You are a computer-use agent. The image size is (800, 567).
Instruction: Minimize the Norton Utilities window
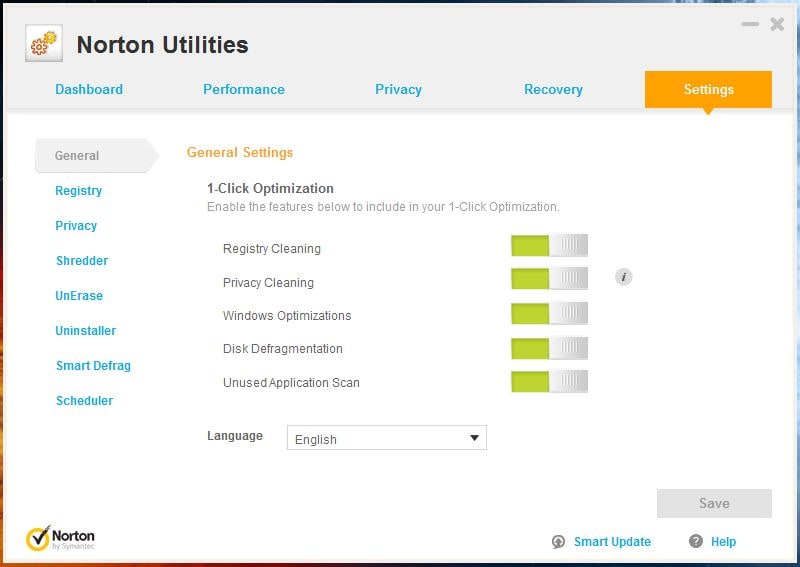tap(750, 24)
